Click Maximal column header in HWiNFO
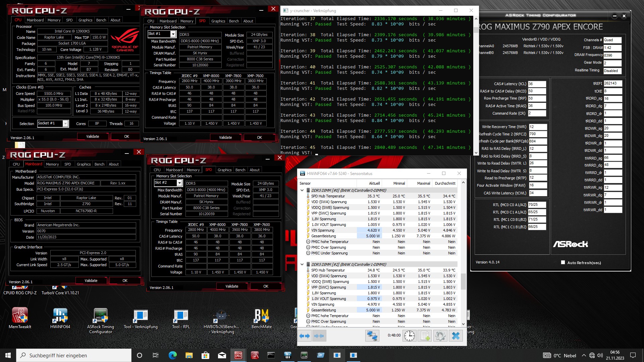 [419, 183]
